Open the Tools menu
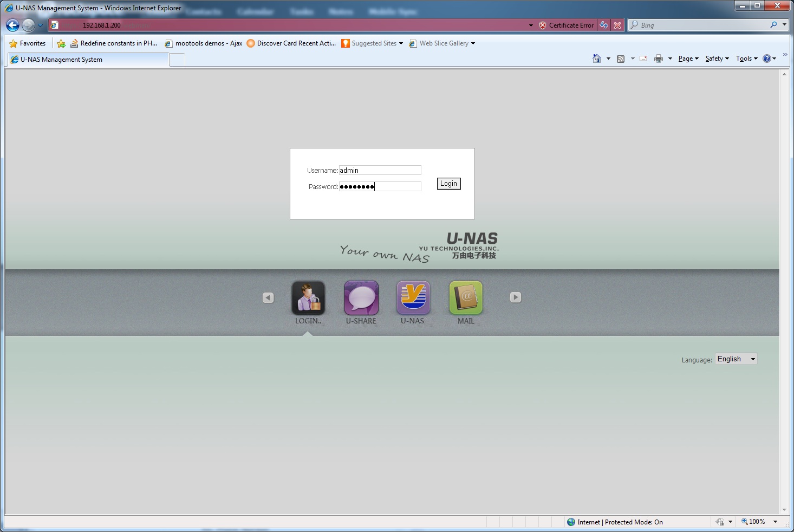This screenshot has width=794, height=532. click(747, 59)
